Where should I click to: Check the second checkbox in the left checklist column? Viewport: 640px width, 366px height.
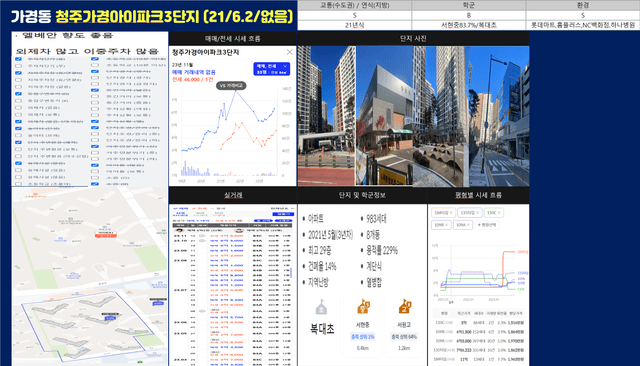click(18, 66)
